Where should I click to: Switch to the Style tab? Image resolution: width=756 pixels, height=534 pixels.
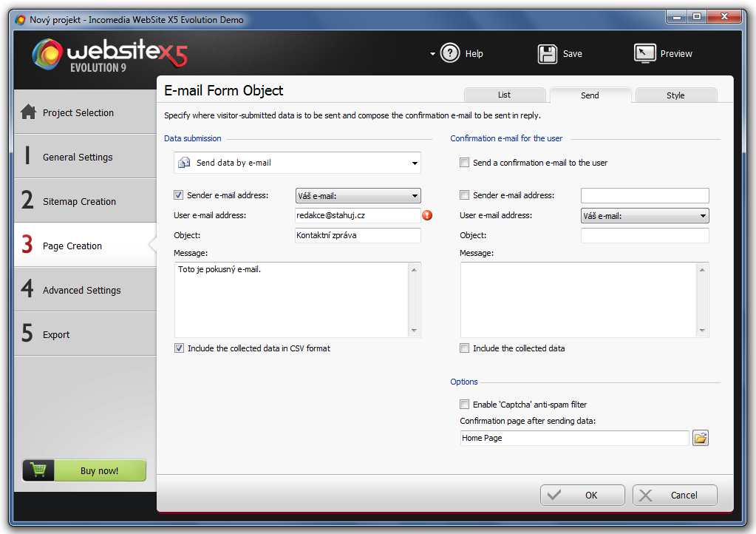tap(676, 95)
